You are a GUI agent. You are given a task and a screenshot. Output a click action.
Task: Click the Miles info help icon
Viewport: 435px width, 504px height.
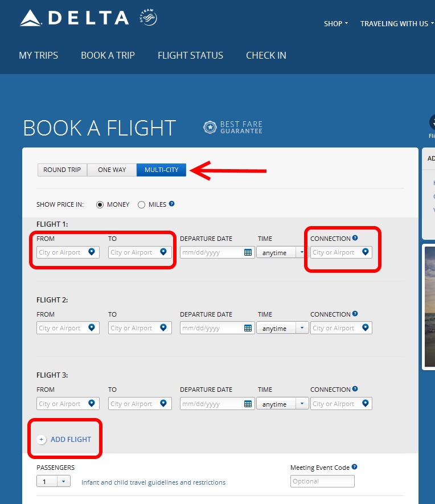pos(171,204)
